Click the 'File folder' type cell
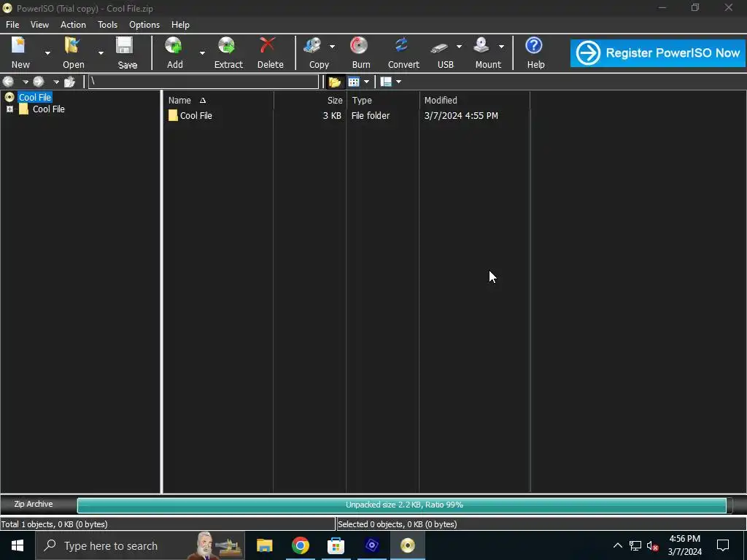The width and height of the screenshot is (747, 560). (x=371, y=116)
